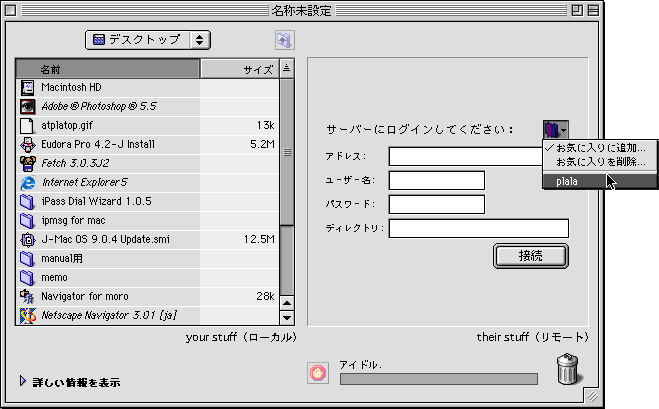
Task: Select the Navigator for moro icon
Action: coord(28,296)
